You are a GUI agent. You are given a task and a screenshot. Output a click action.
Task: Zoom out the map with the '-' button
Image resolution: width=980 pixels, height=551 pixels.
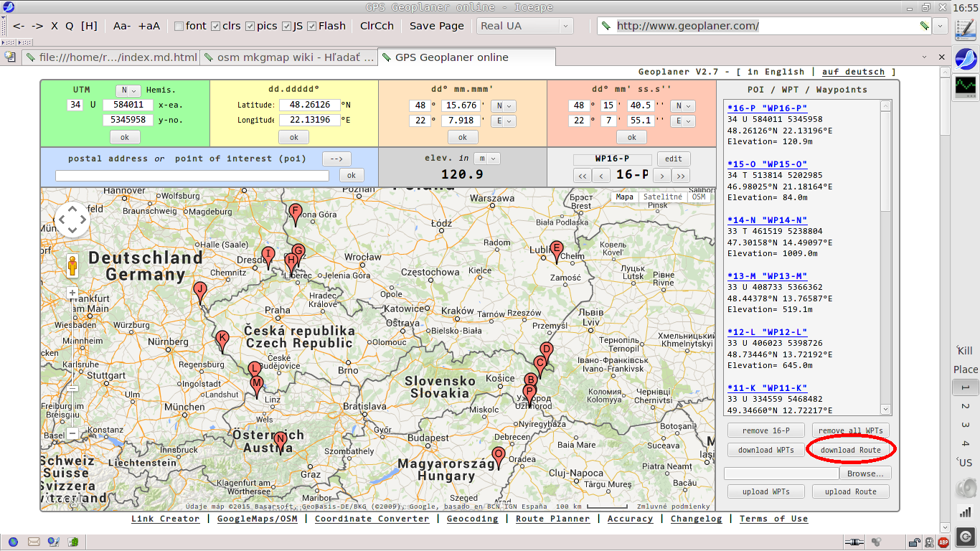72,433
